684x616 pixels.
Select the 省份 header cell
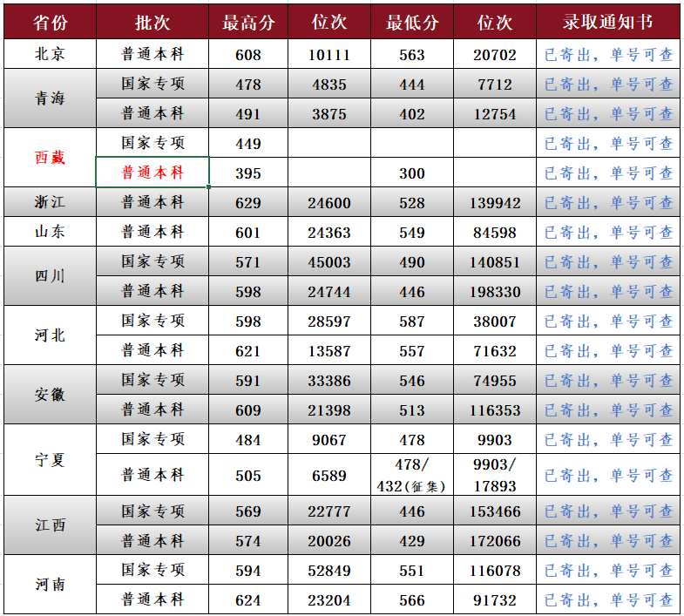[51, 22]
